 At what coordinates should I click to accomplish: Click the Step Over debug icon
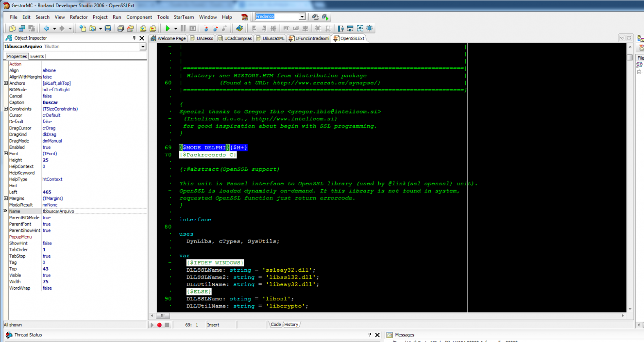215,29
